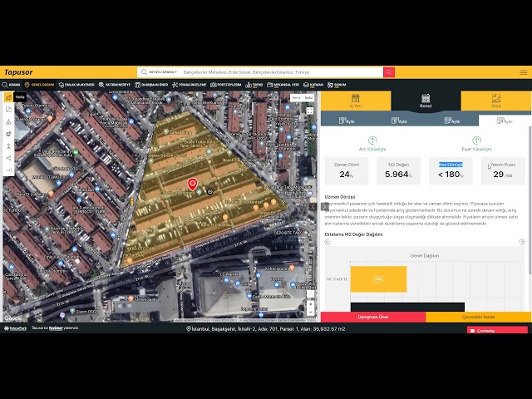The height and width of the screenshot is (399, 532).
Task: Switch to the 12 Aylık period tab
Action: coord(452,121)
